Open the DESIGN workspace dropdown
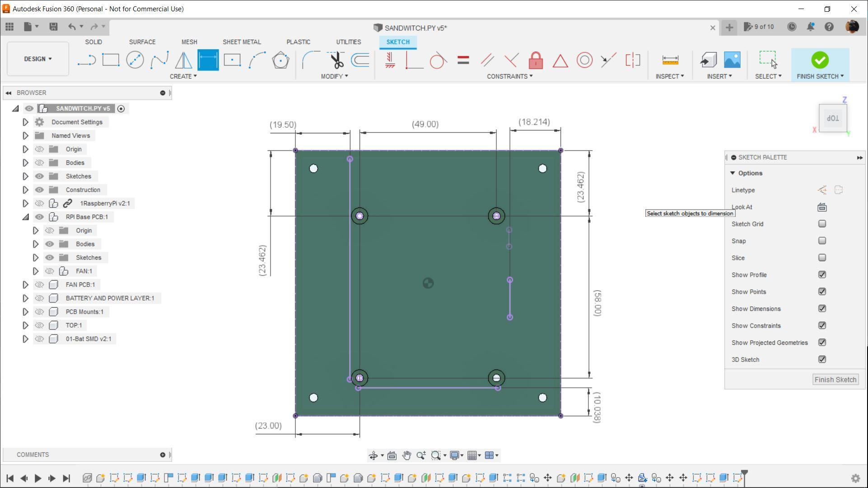Image resolution: width=868 pixels, height=488 pixels. click(38, 59)
